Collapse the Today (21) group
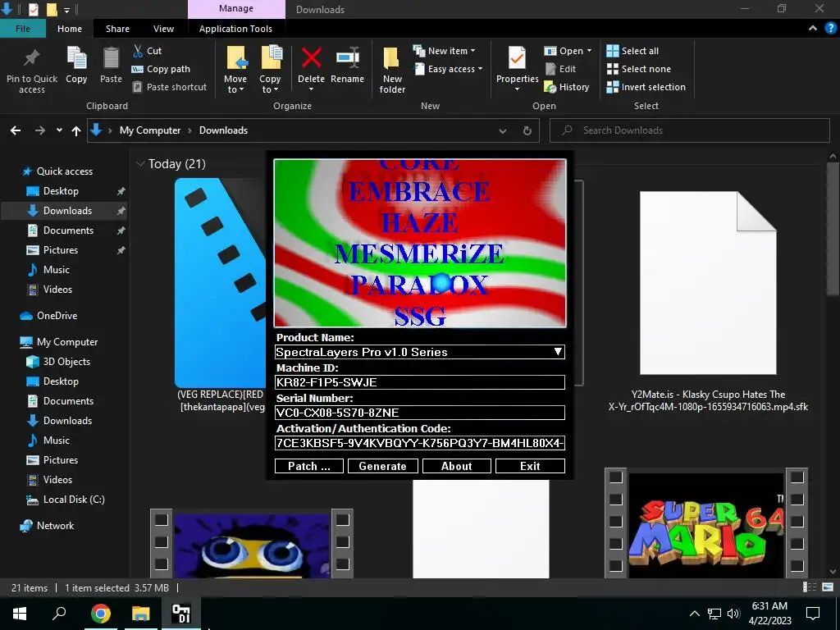Viewport: 840px width, 630px height. pyautogui.click(x=141, y=163)
